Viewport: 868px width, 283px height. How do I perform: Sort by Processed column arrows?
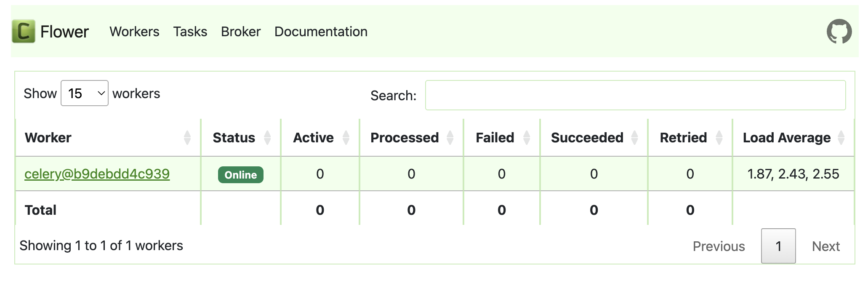click(450, 138)
